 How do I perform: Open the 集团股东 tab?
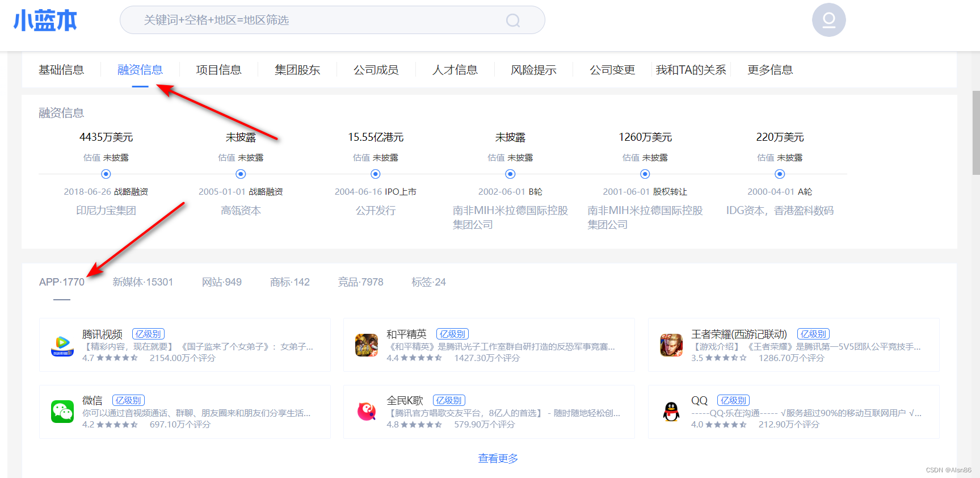[297, 70]
